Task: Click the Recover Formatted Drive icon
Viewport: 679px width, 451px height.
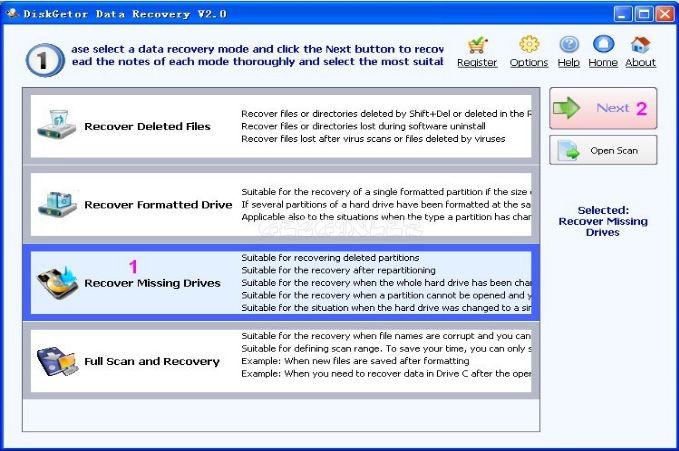Action: pos(58,204)
